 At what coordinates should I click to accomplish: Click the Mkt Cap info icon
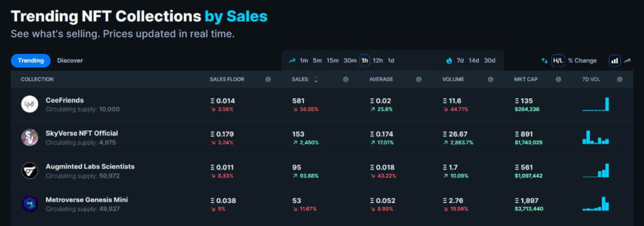coord(558,79)
